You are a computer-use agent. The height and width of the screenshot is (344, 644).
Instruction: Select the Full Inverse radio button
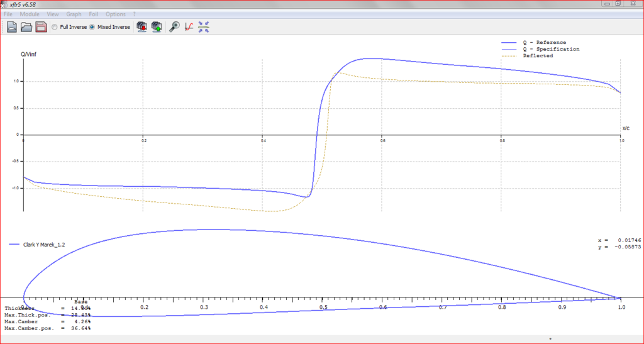[x=55, y=27]
